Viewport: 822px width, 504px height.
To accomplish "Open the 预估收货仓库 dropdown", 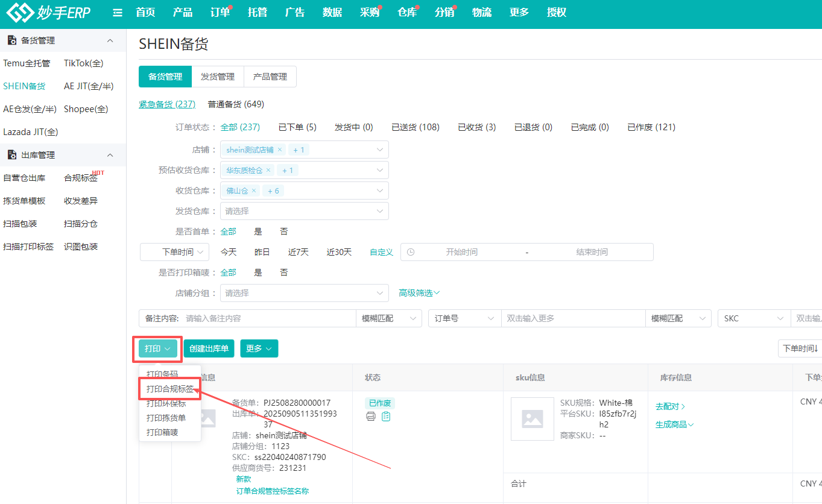I will click(x=305, y=170).
